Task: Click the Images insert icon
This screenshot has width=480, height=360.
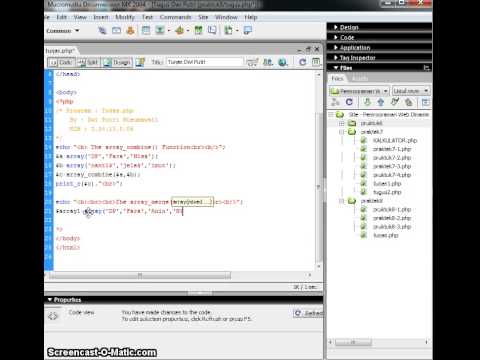Action: click(x=160, y=31)
